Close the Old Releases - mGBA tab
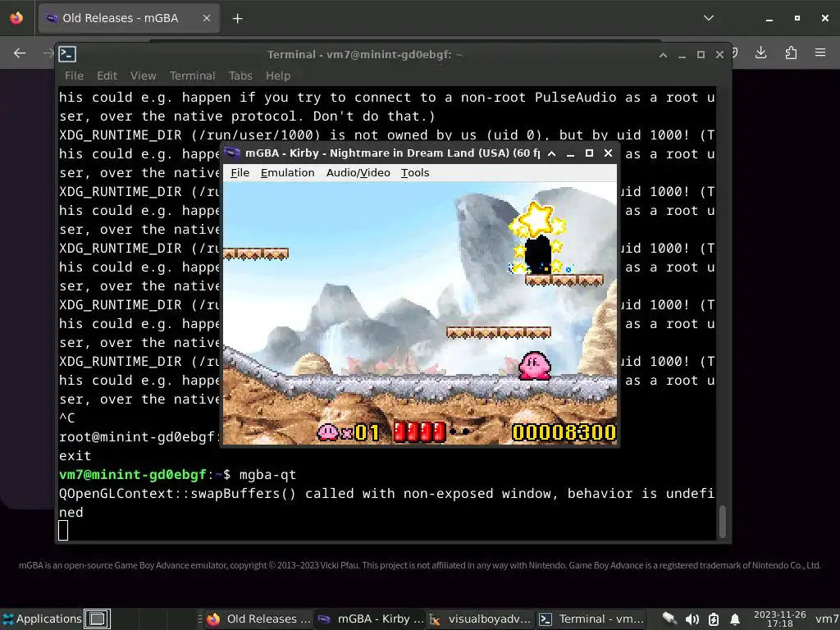 pos(206,18)
